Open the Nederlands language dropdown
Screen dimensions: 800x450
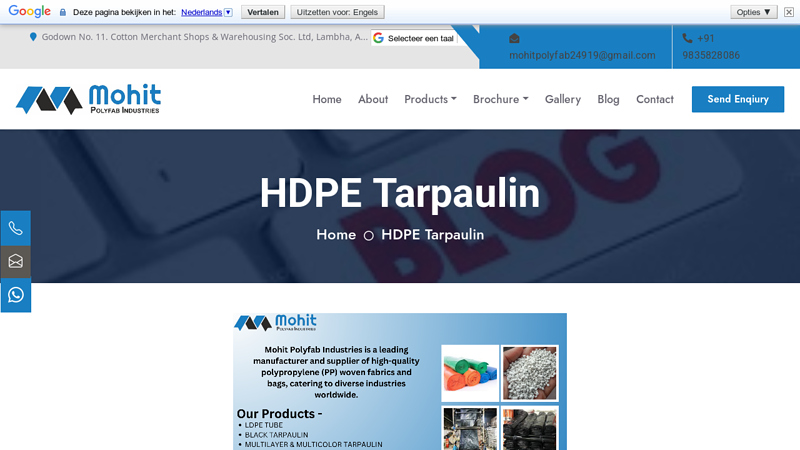[207, 12]
